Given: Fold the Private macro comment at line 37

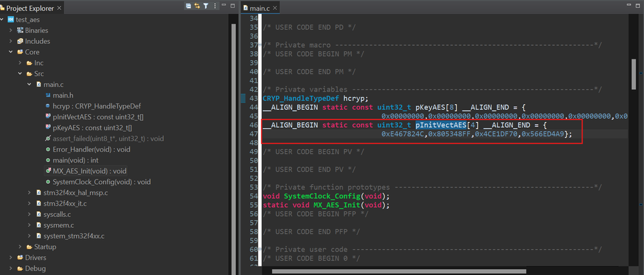Looking at the screenshot, I should pos(260,45).
